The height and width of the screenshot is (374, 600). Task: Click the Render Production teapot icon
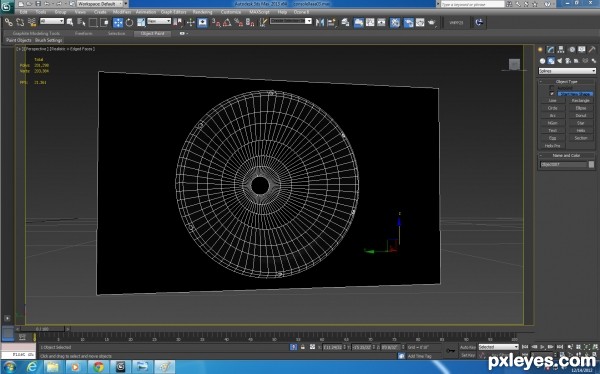click(432, 23)
